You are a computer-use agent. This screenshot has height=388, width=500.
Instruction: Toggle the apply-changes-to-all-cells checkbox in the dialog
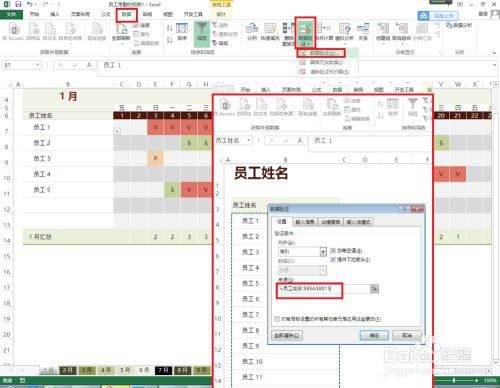pos(277,319)
